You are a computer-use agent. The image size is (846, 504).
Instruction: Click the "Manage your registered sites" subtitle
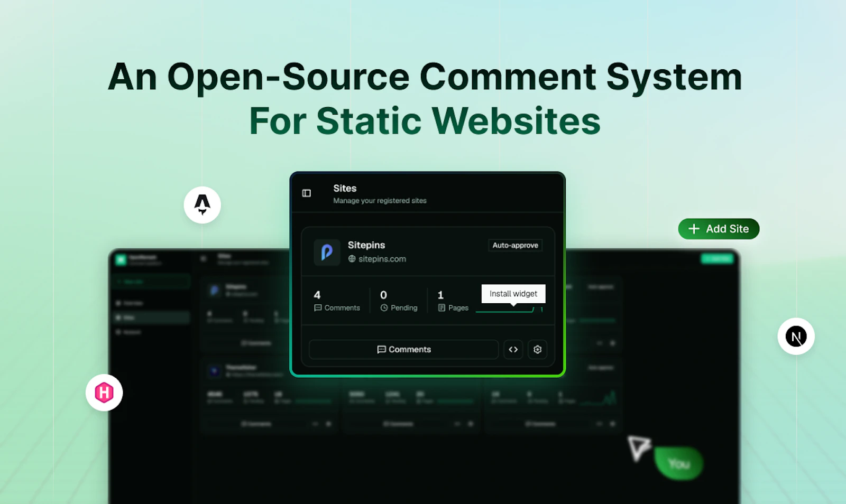[x=380, y=201]
